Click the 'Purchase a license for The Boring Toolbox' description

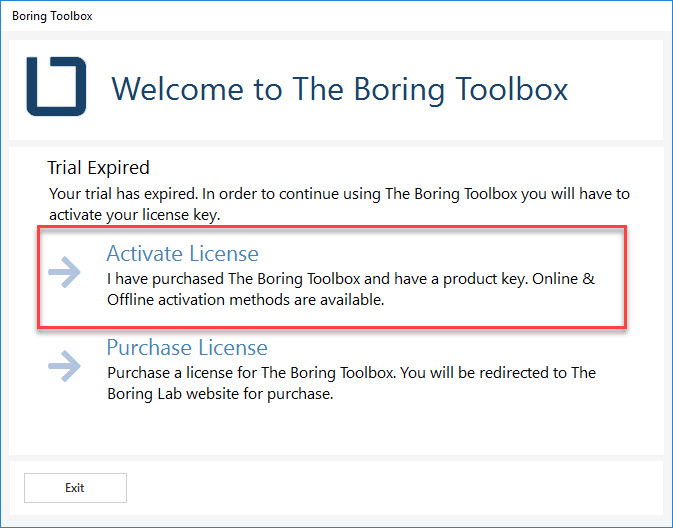pyautogui.click(x=351, y=383)
